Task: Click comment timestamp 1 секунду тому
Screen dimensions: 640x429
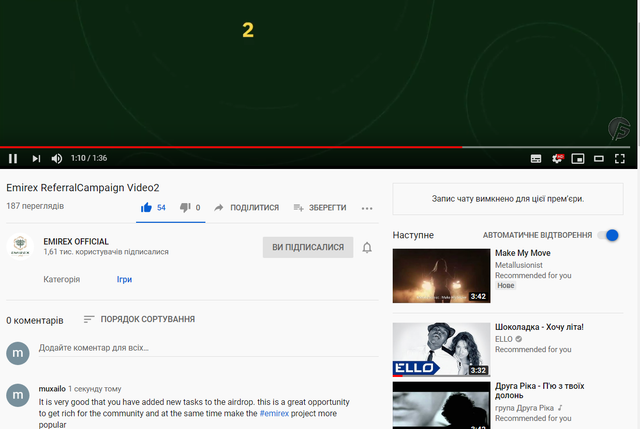Action: click(x=95, y=389)
